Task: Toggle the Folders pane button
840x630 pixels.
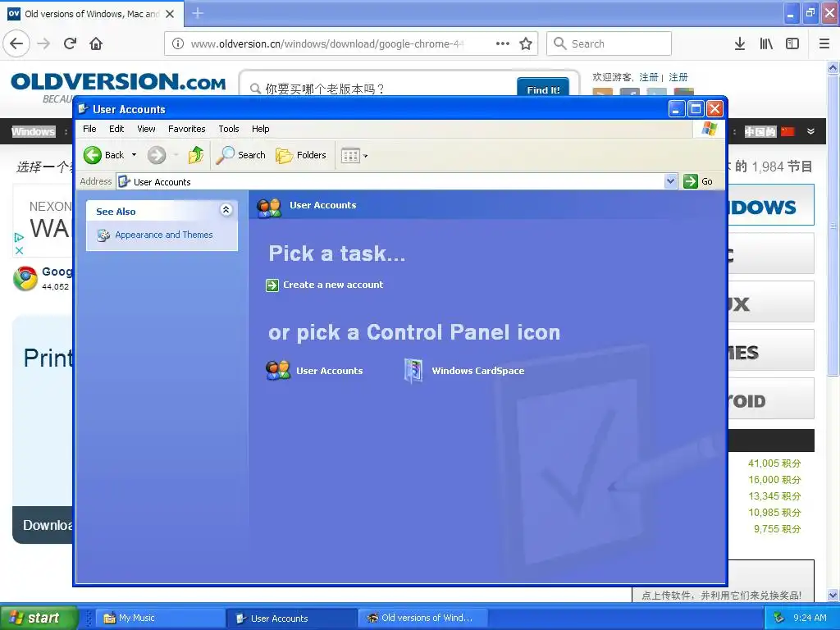Action: (301, 155)
